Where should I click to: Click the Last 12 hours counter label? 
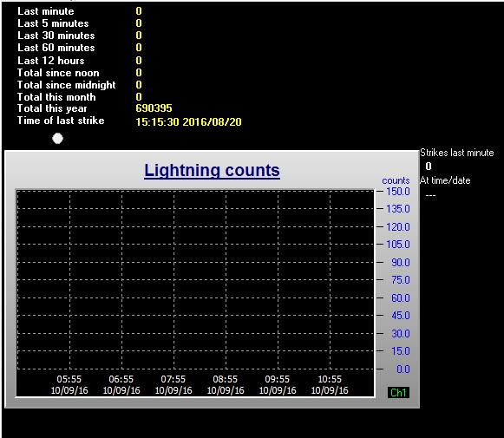pyautogui.click(x=51, y=61)
